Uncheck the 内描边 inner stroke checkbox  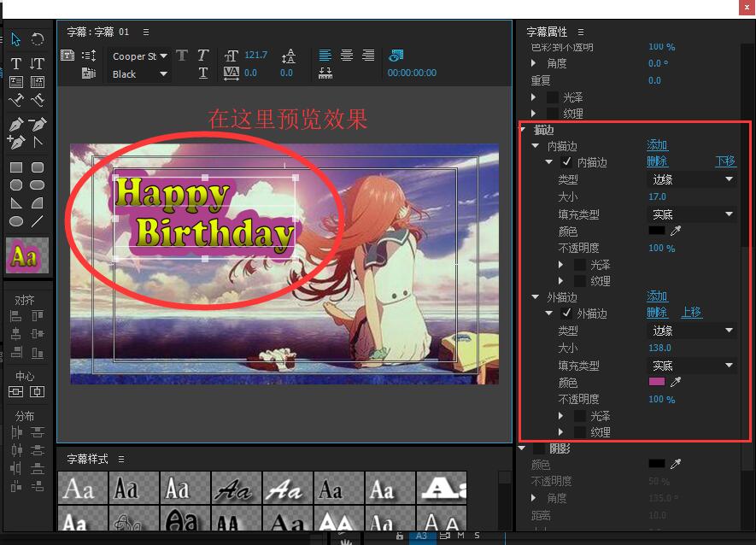tap(566, 161)
